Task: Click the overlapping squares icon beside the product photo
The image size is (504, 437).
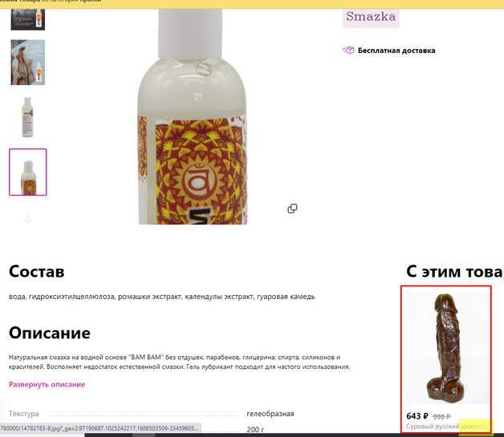Action: (x=292, y=208)
